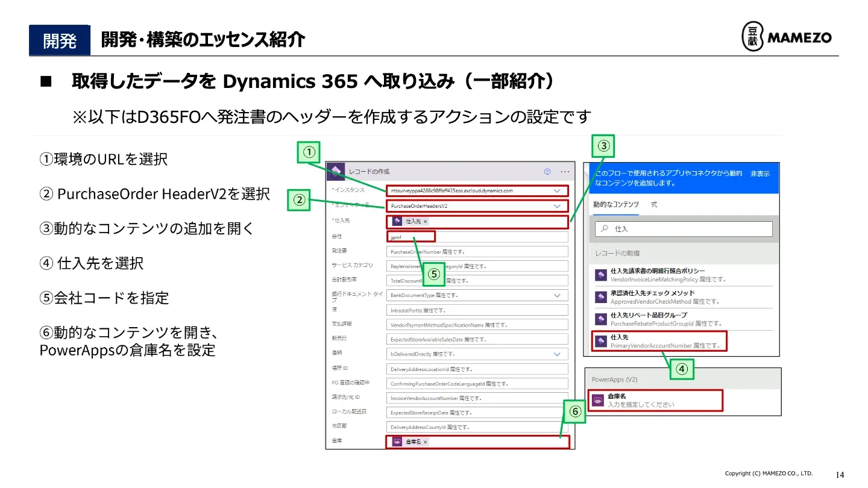Viewport: 868px width, 488px height.
Task: Click the Dynamics connector icon beside レコードの作成
Action: coord(337,171)
